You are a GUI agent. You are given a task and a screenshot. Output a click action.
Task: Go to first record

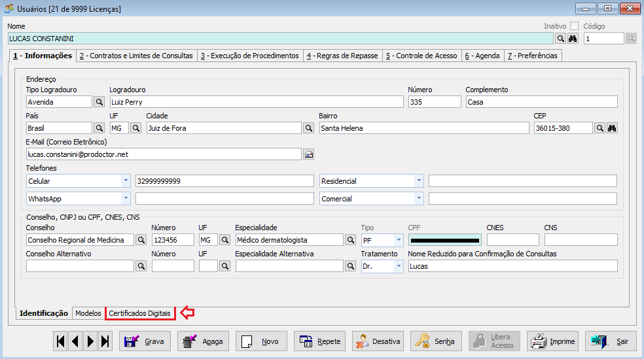click(x=60, y=341)
